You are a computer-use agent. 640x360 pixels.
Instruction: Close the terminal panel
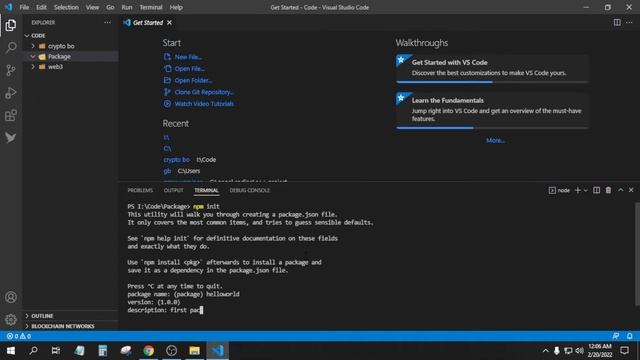631,190
